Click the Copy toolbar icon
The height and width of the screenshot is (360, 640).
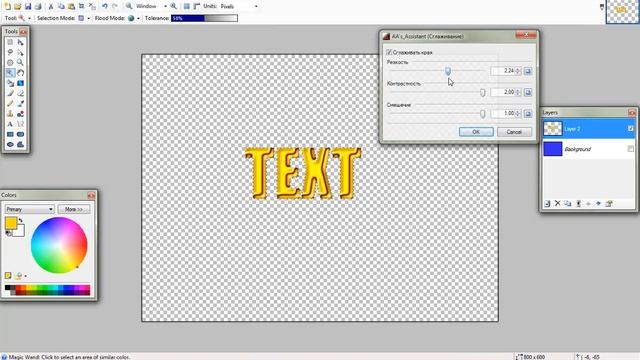pos(61,6)
